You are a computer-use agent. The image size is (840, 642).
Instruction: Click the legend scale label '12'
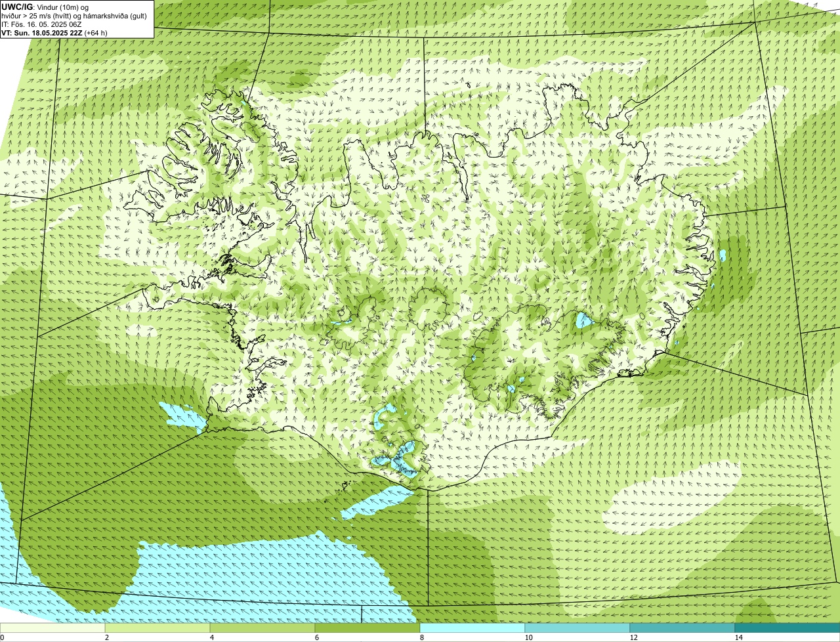(633, 637)
